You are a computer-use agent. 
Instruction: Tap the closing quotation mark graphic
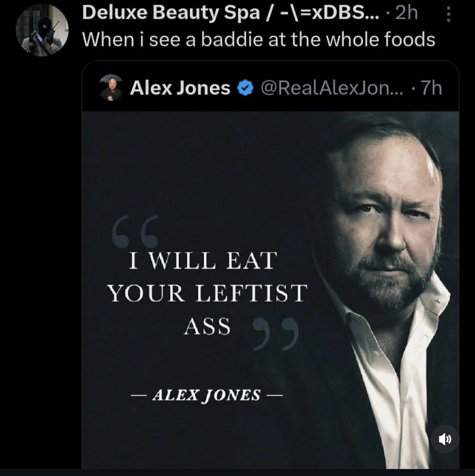[275, 334]
